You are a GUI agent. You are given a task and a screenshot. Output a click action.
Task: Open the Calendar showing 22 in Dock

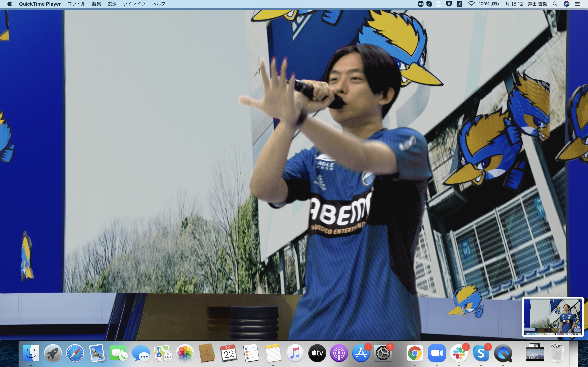pyautogui.click(x=229, y=353)
